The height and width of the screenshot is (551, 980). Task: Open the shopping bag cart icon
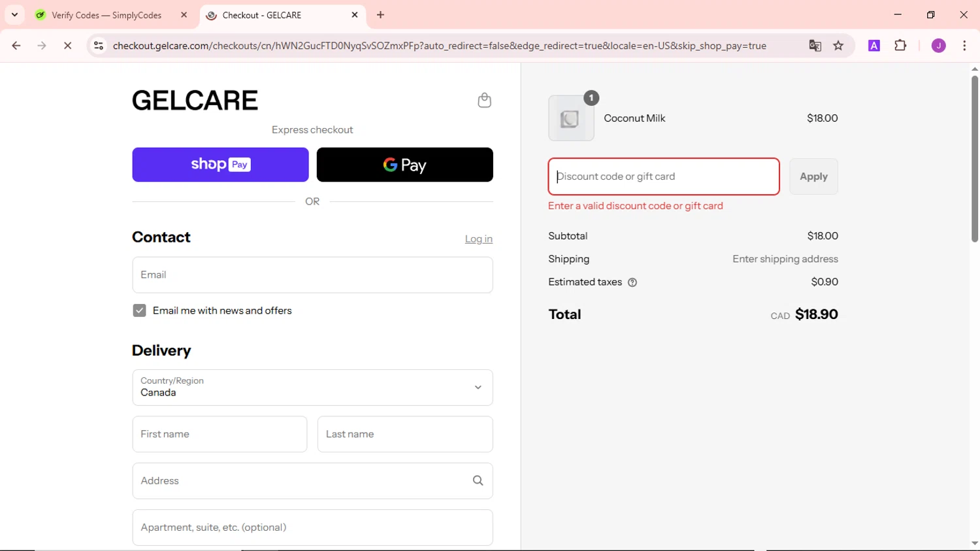484,100
